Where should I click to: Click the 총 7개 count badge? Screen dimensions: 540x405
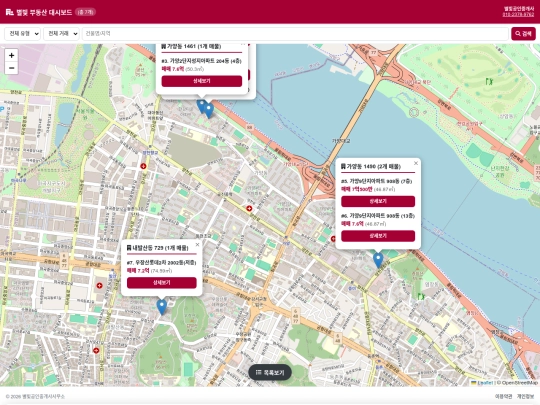pos(85,12)
